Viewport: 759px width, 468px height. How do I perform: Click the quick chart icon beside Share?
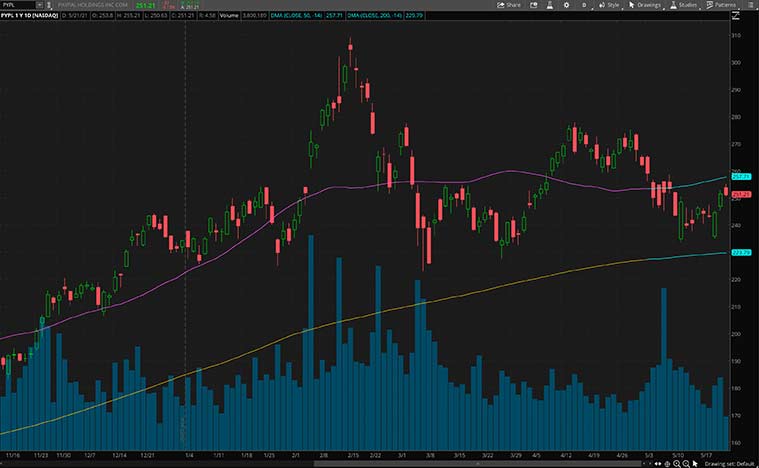coord(536,5)
